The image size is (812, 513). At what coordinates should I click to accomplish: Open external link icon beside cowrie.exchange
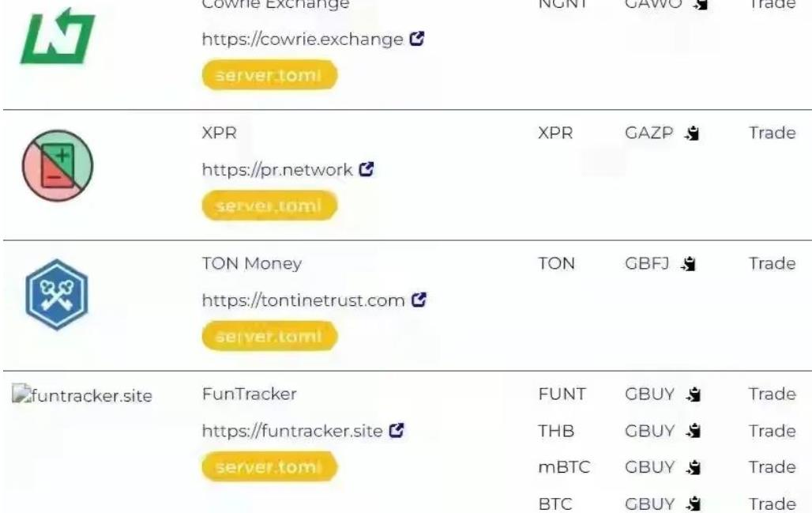coord(417,39)
